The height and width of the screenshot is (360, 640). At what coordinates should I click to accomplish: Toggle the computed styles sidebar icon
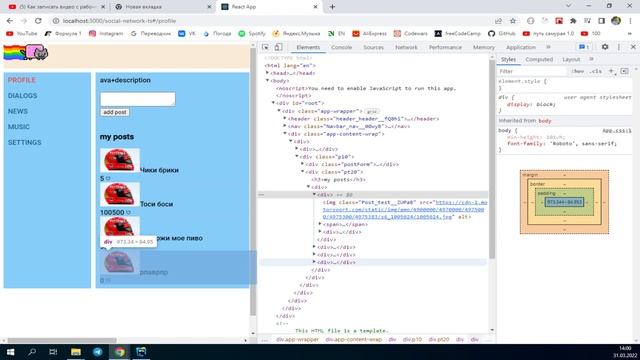point(624,71)
